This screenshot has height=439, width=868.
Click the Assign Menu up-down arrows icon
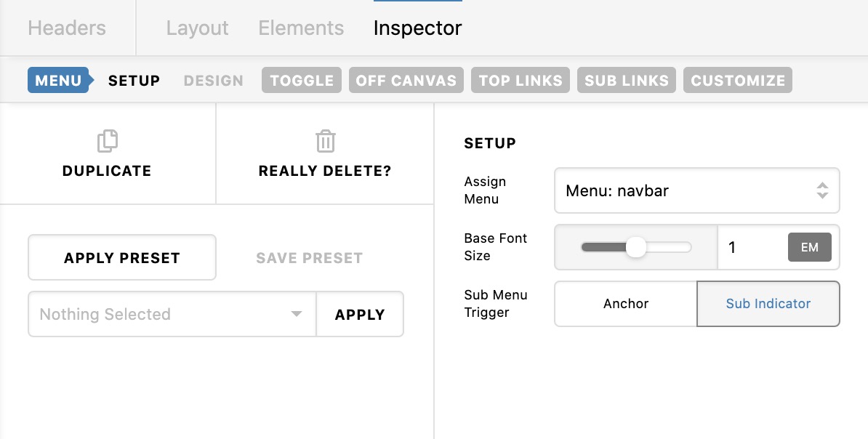(822, 190)
